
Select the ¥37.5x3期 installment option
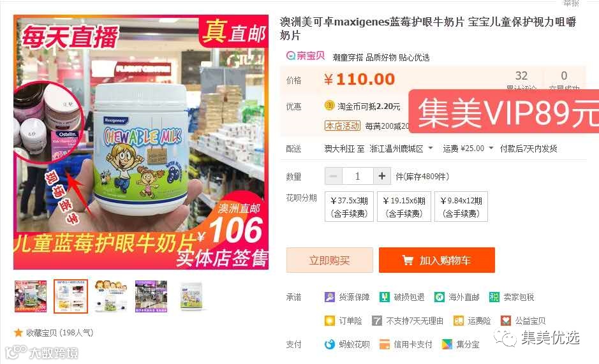[349, 207]
